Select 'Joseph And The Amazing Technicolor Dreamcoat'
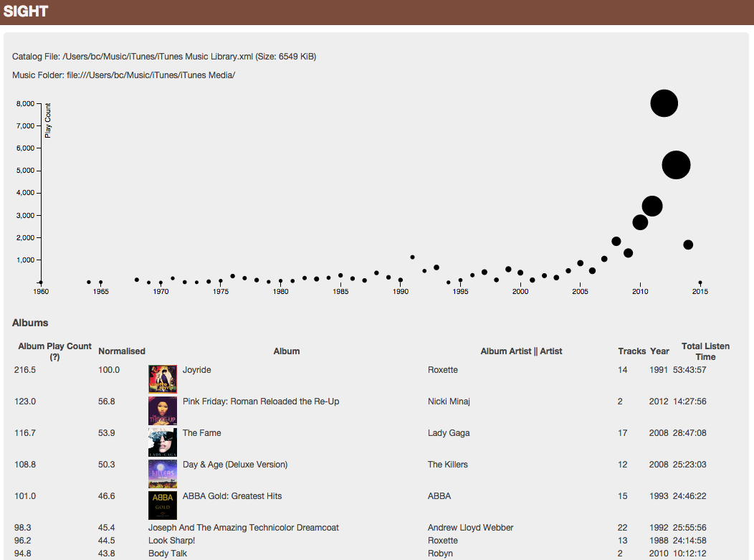754x560 pixels. click(x=243, y=528)
